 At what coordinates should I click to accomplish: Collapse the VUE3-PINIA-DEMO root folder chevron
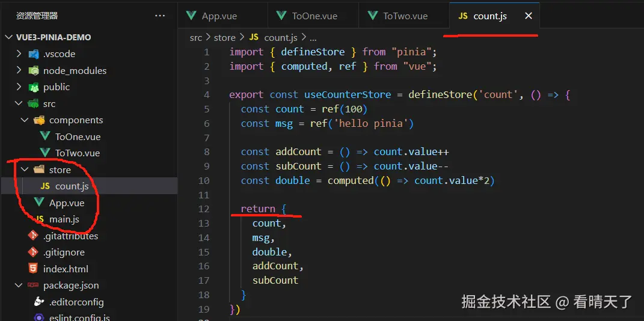[x=9, y=37]
